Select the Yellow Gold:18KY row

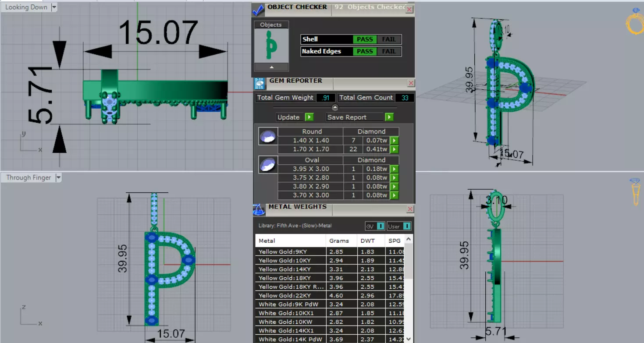click(x=331, y=278)
